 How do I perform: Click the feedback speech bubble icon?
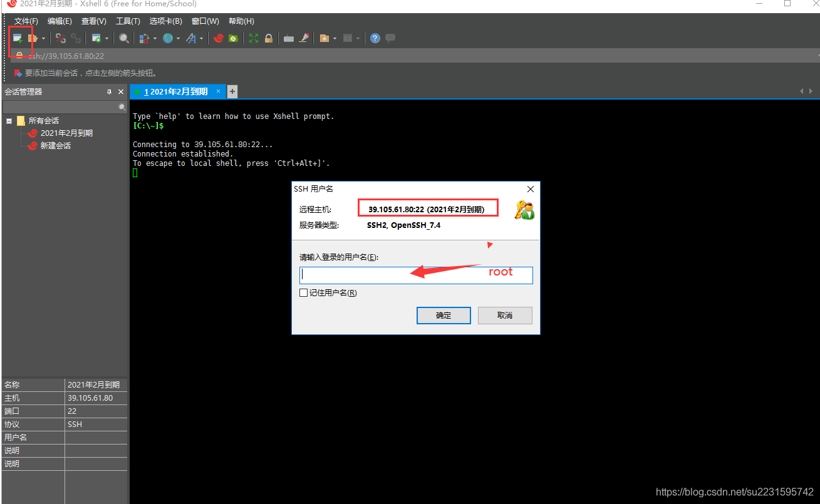pyautogui.click(x=390, y=38)
